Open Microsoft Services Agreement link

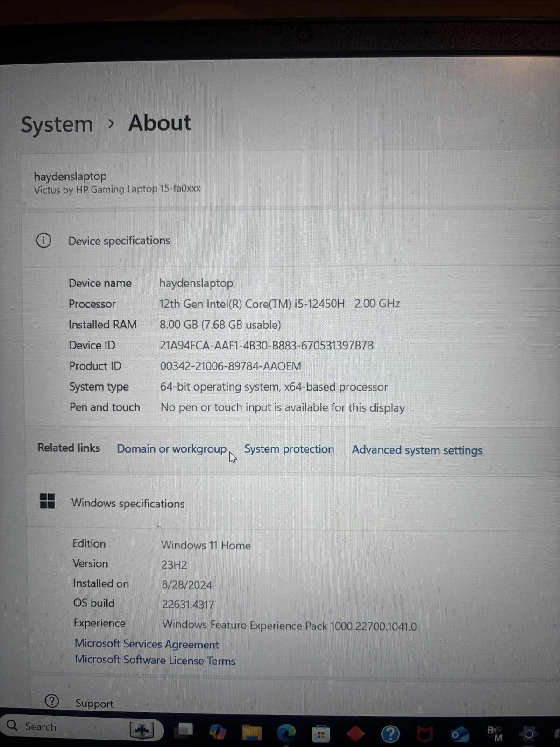click(x=147, y=644)
